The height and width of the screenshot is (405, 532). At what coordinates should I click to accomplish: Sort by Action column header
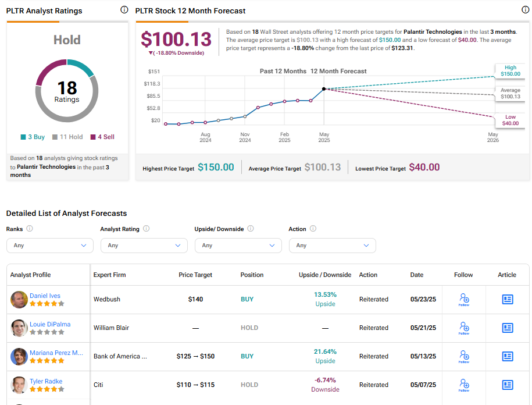[x=368, y=275]
